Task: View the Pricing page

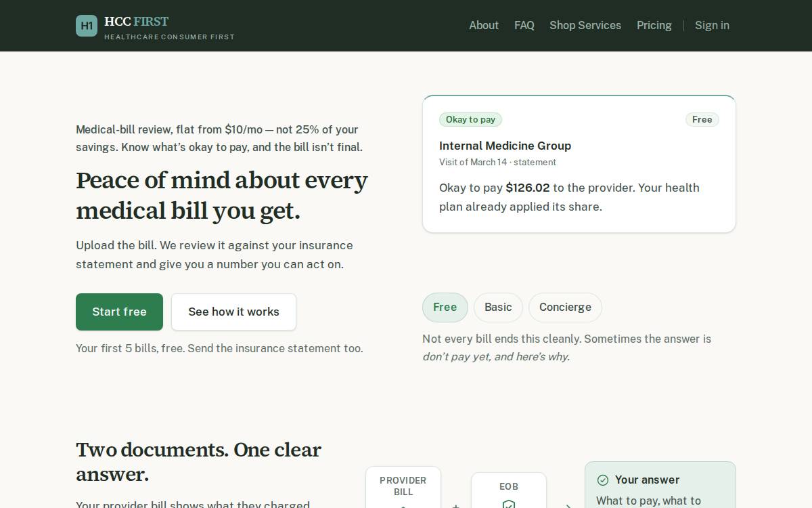Action: [654, 25]
